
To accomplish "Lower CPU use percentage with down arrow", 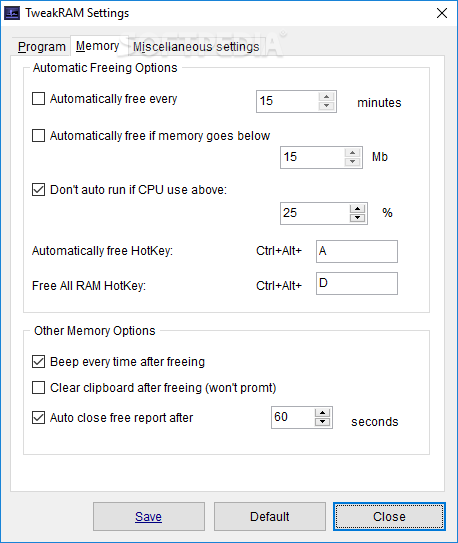I will coord(357,218).
